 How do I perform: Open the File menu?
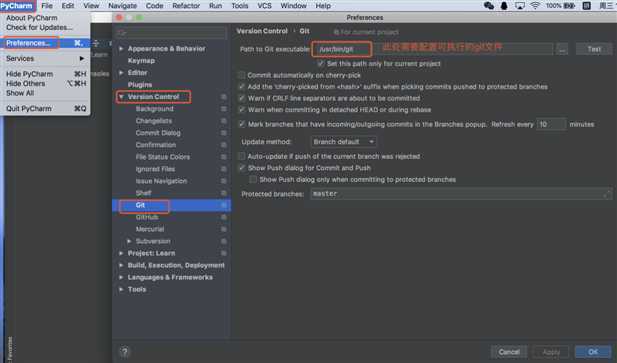(x=47, y=6)
